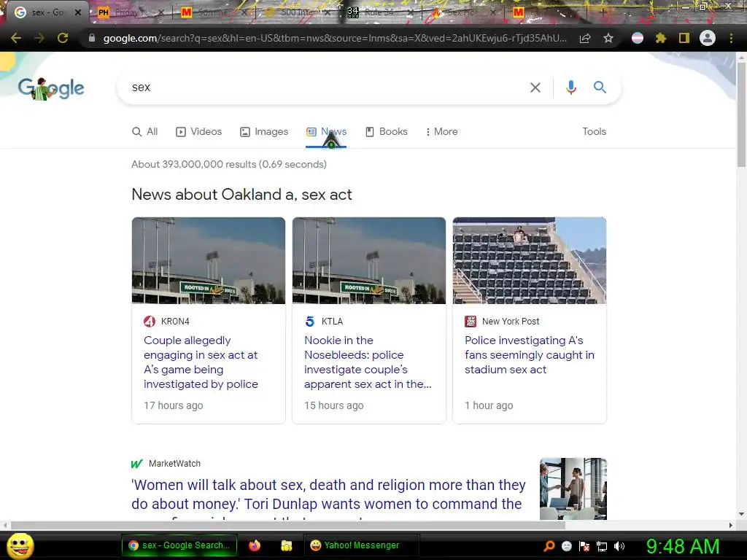
Task: Open the smiley face Start button
Action: [20, 545]
